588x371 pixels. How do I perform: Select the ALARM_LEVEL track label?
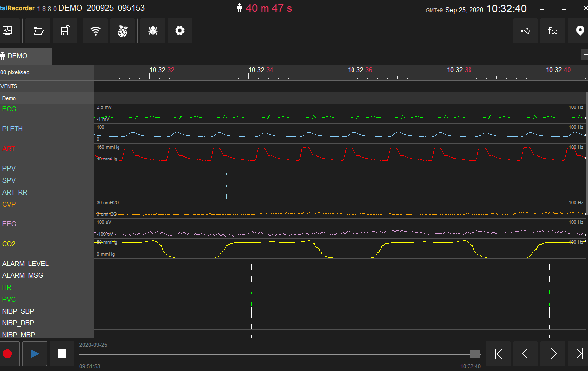point(25,264)
